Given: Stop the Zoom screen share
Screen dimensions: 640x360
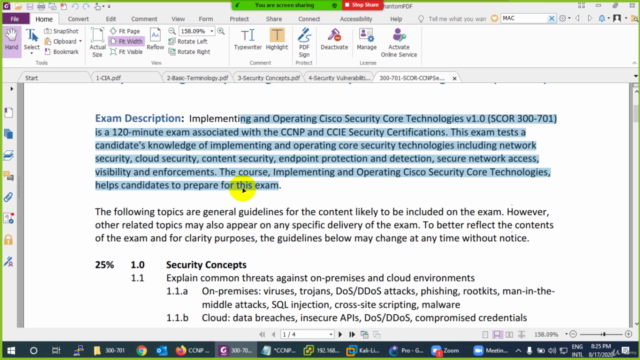Looking at the screenshot, I should [362, 5].
